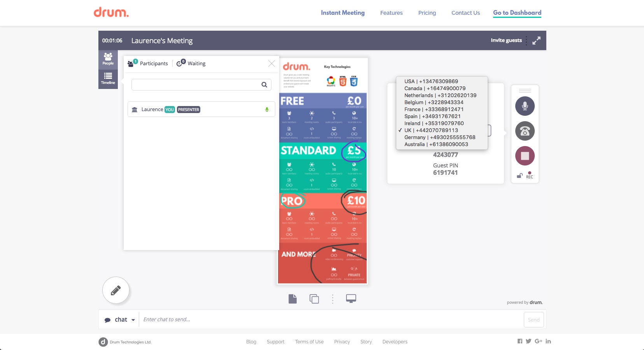Open Instant Meeting nav link
Image resolution: width=644 pixels, height=350 pixels.
(343, 13)
